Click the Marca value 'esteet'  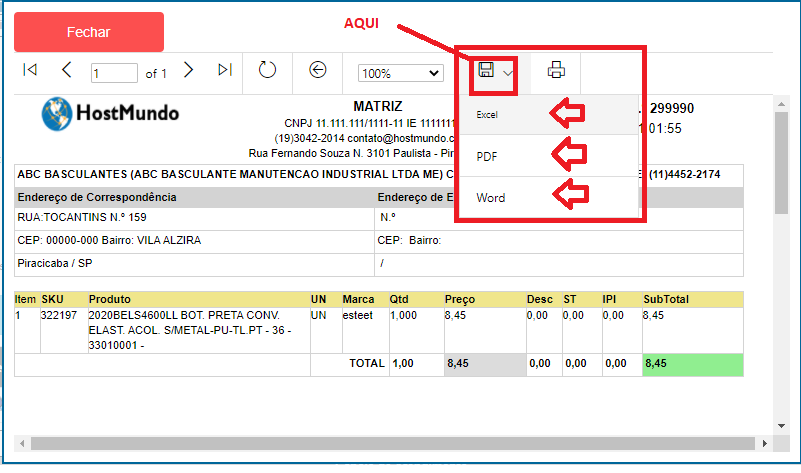coord(358,315)
